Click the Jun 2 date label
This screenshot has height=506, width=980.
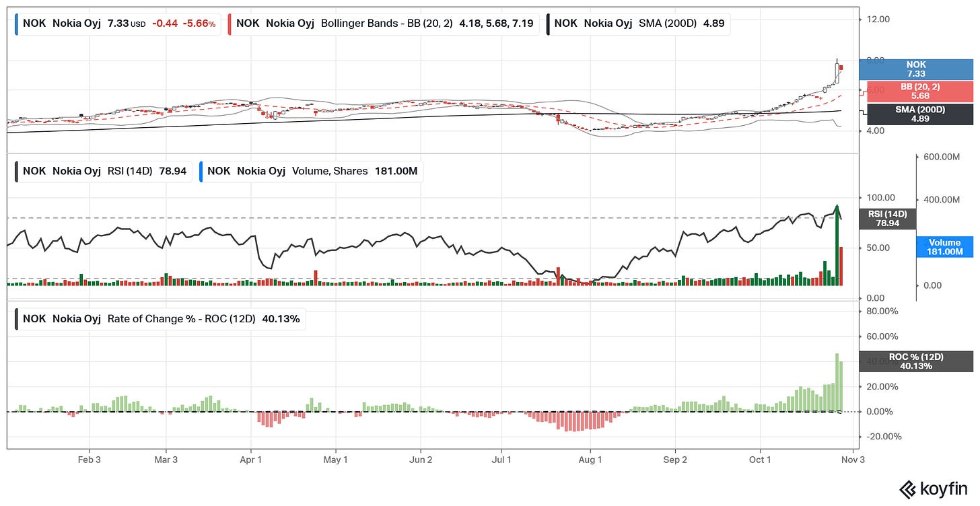[421, 460]
